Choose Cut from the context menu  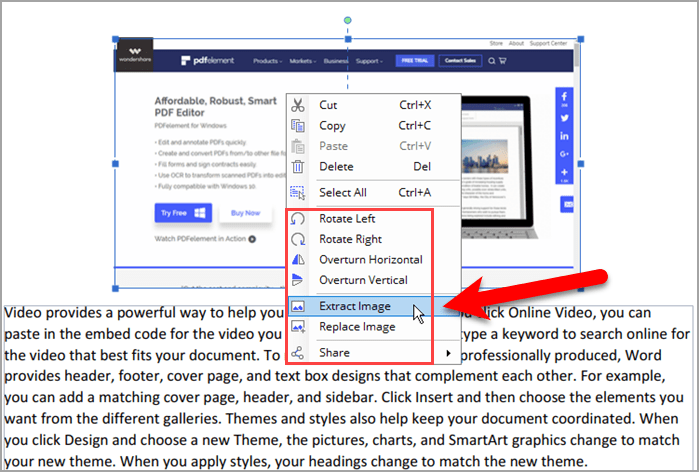click(374, 105)
